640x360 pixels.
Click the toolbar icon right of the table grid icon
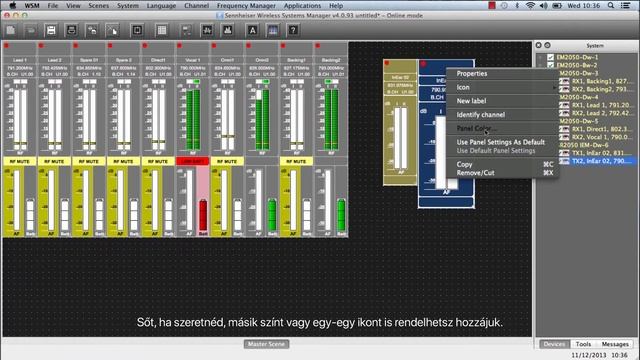point(187,30)
